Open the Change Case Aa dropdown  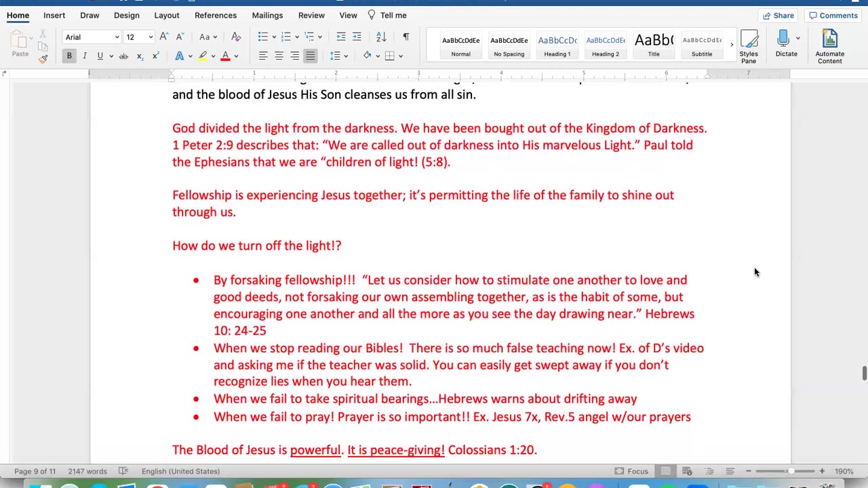[x=207, y=37]
